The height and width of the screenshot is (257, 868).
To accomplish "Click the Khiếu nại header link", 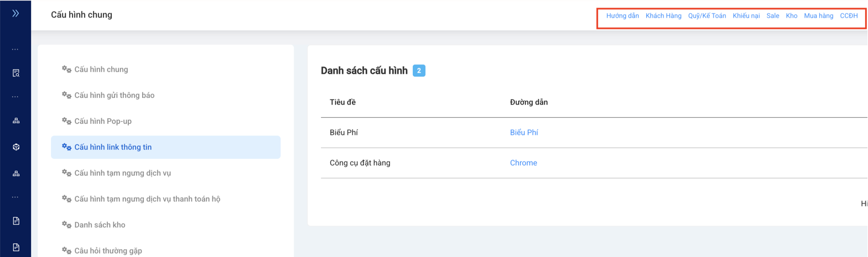I will tap(746, 15).
